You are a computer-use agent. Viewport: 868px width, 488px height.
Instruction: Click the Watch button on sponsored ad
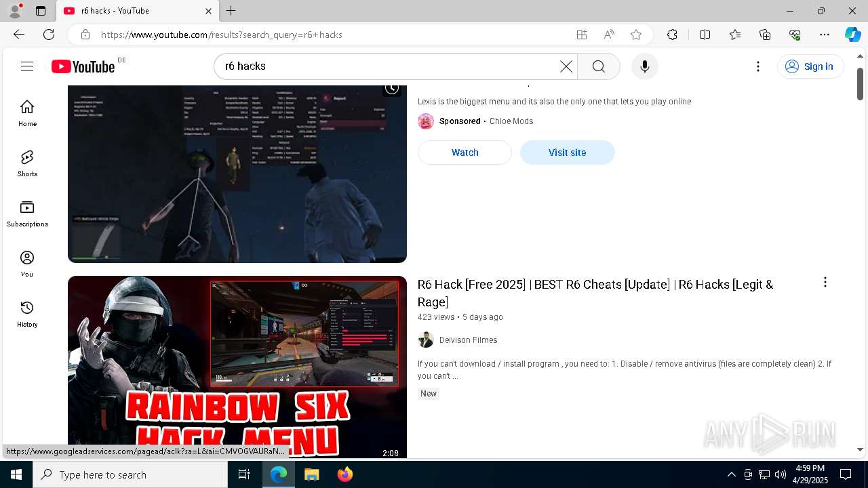pos(465,152)
